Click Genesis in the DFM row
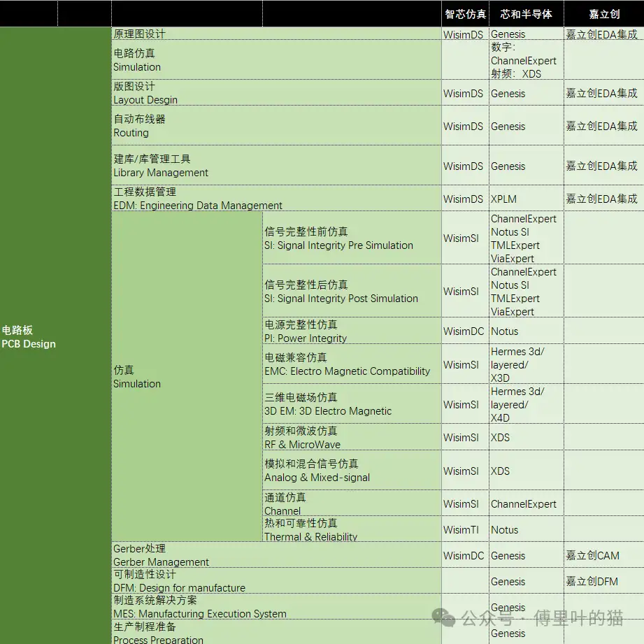Viewport: 644px width, 644px height. pyautogui.click(x=526, y=581)
